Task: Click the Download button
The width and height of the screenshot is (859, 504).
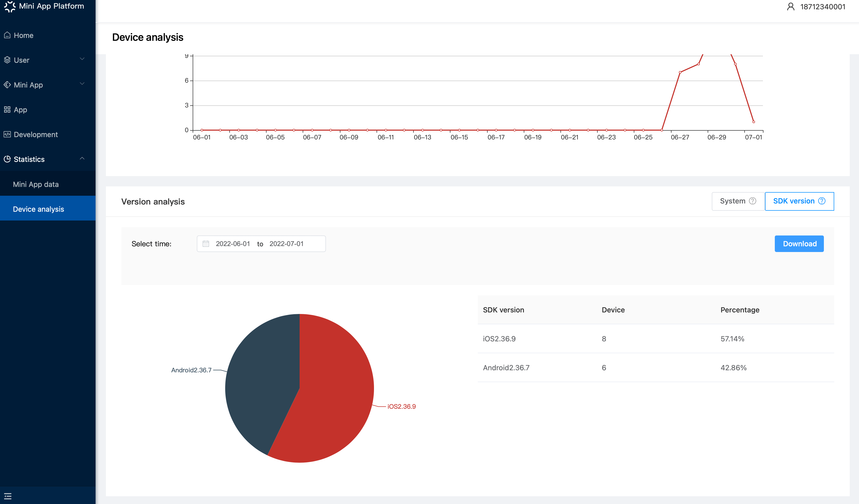Action: (799, 244)
